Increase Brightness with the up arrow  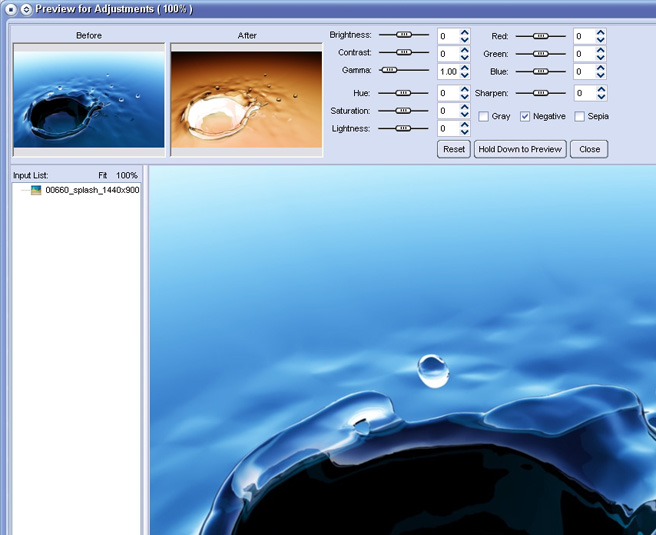click(x=464, y=32)
